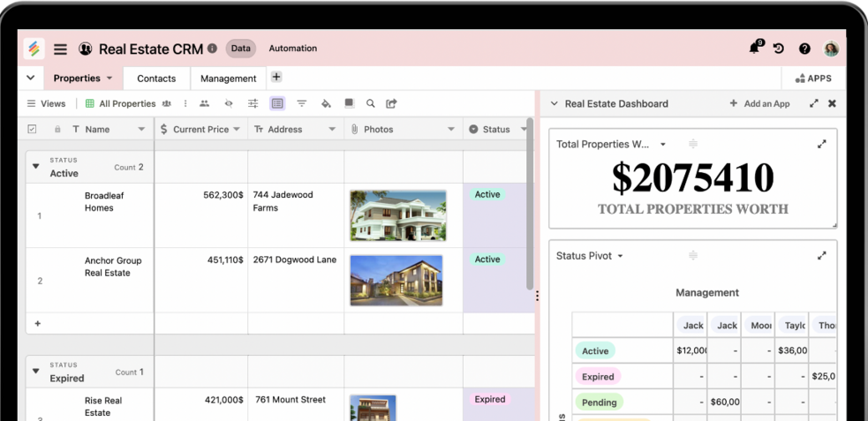The image size is (868, 421).
Task: Toggle the highlighted row height button
Action: pyautogui.click(x=277, y=103)
